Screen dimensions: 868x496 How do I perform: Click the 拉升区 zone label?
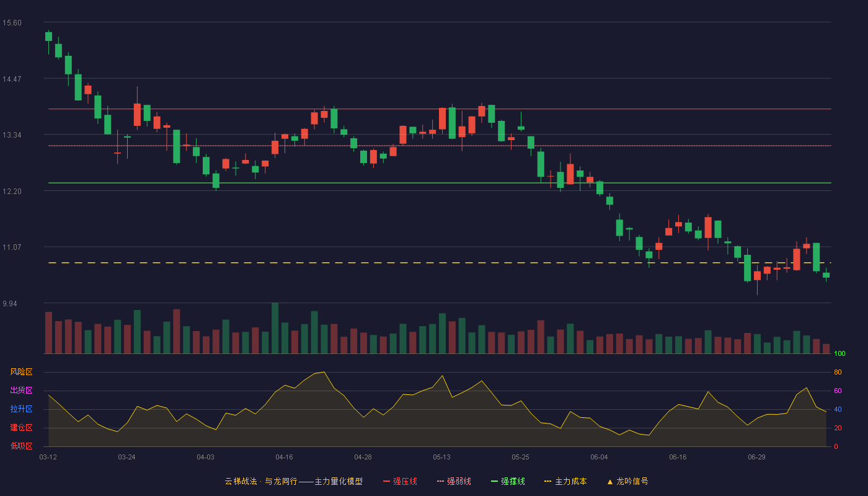[21, 409]
